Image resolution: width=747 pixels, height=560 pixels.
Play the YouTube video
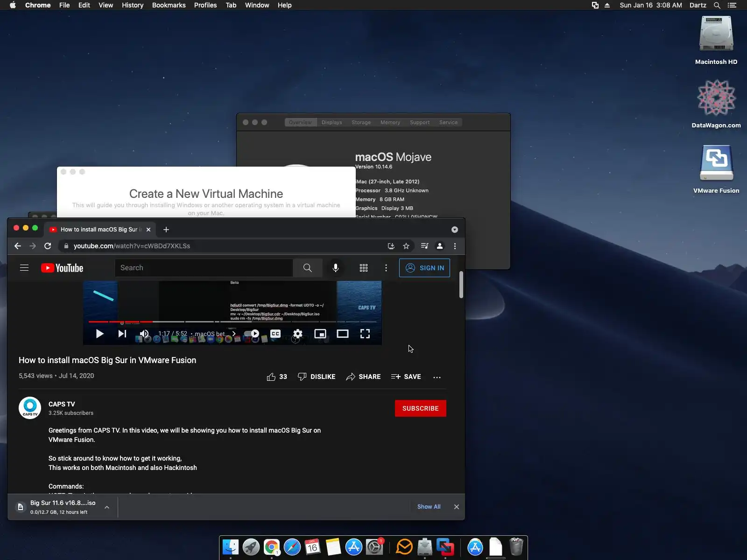99,334
